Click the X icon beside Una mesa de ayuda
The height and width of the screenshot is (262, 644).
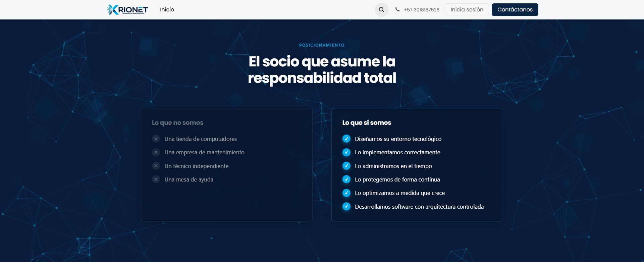click(156, 179)
